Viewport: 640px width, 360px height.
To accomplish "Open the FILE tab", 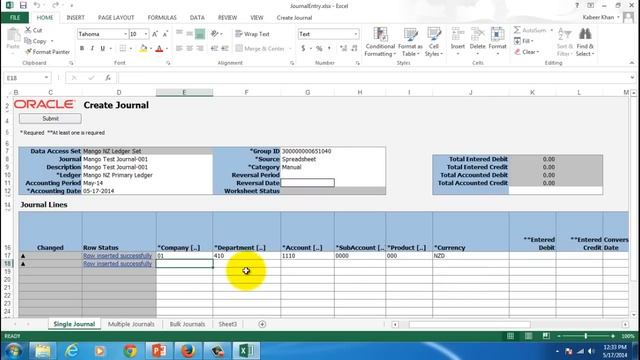I will point(15,18).
